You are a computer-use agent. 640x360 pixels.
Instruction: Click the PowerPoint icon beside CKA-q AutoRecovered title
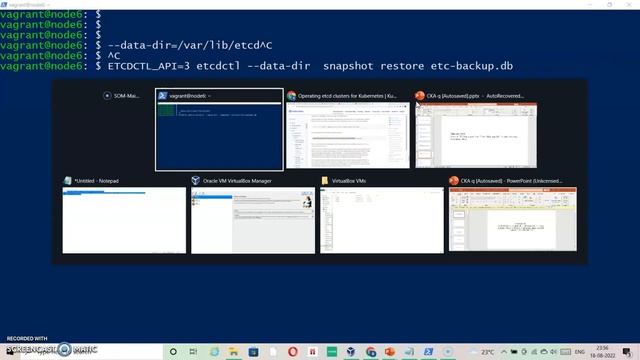(420, 96)
